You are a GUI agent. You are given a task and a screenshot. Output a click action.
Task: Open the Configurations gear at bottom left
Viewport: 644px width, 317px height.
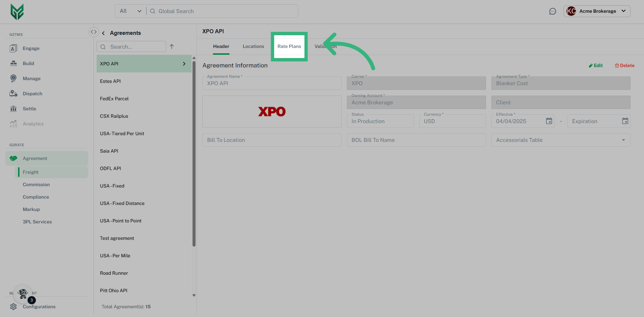(x=13, y=306)
